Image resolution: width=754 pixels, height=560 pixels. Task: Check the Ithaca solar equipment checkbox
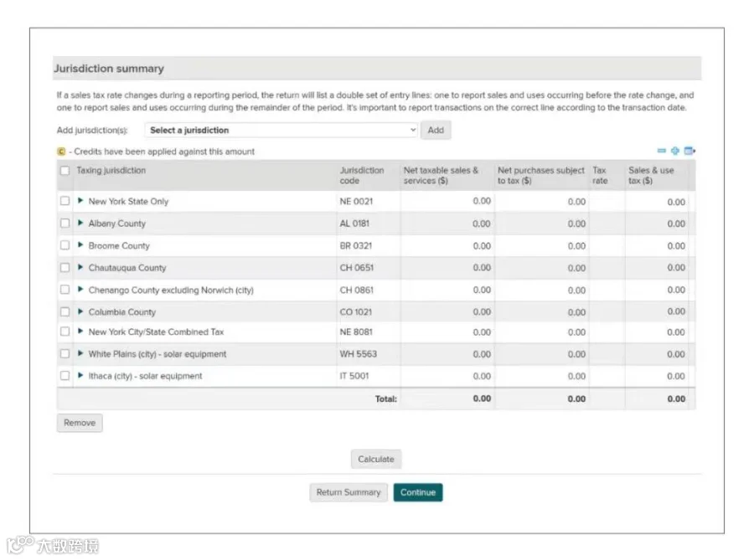pyautogui.click(x=65, y=376)
